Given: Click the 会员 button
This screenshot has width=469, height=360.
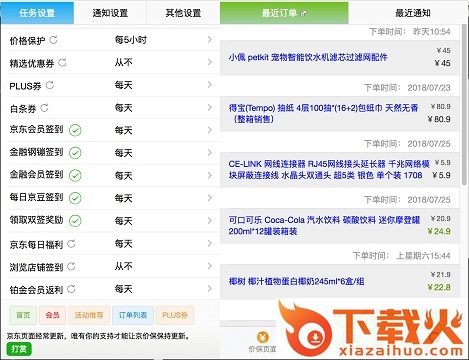Looking at the screenshot, I should pos(52,315).
